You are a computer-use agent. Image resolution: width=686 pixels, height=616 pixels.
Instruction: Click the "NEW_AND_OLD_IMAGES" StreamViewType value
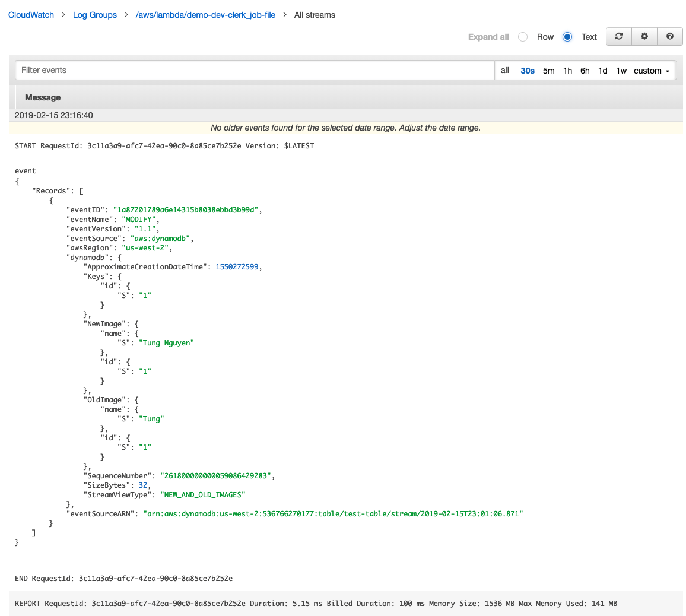coord(202,495)
